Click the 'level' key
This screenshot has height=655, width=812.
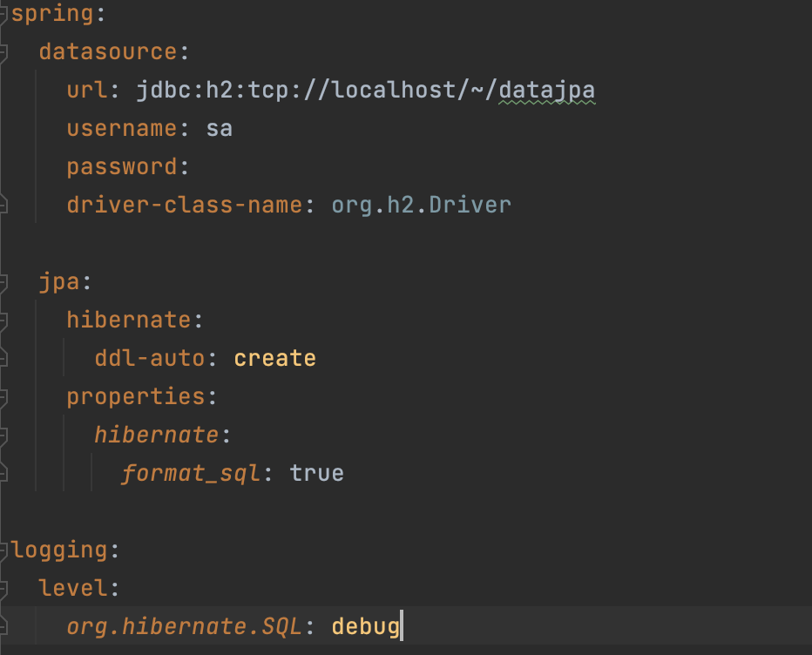[73, 588]
